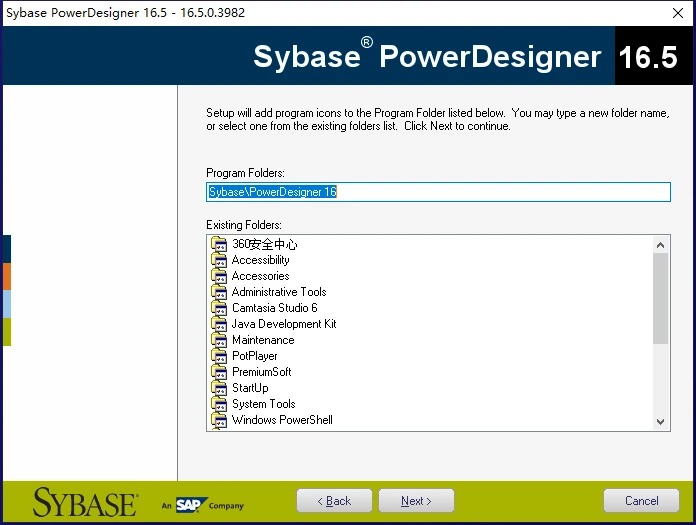Viewport: 696px width, 525px height.
Task: Close the installer window
Action: 678,13
